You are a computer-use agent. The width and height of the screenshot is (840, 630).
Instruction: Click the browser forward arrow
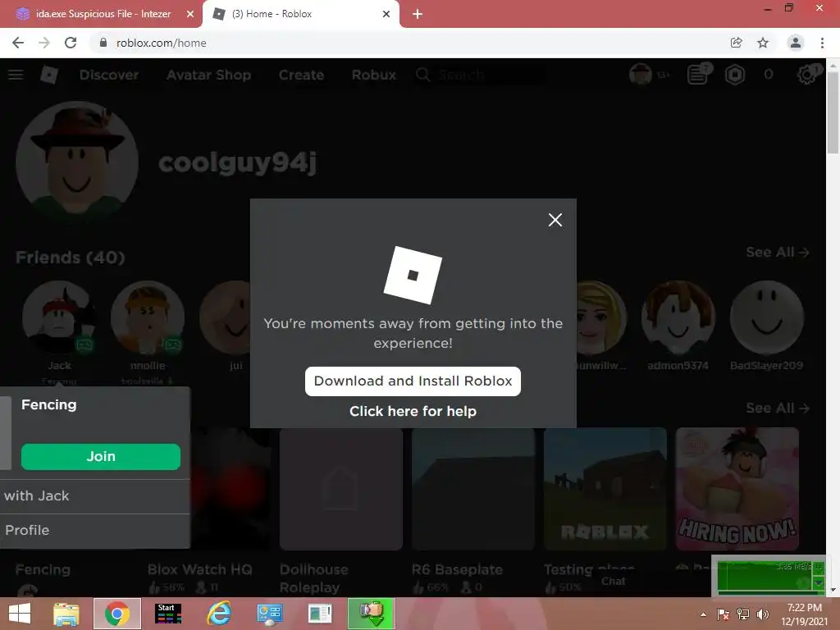44,43
